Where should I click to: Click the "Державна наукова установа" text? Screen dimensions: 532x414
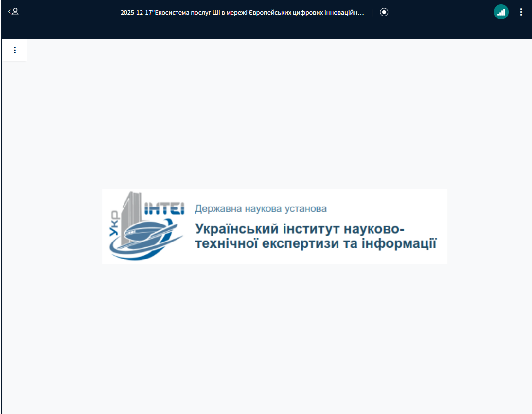pos(261,209)
